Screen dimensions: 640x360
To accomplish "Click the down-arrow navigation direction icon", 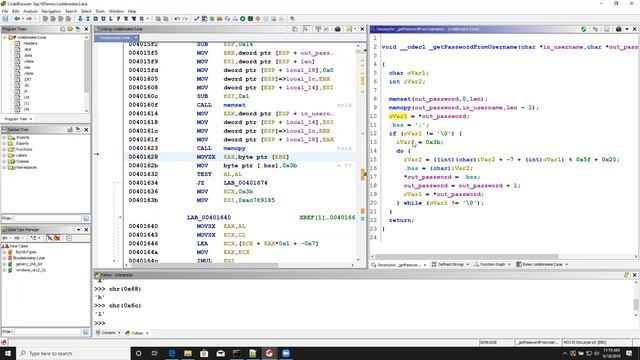I will coord(80,19).
